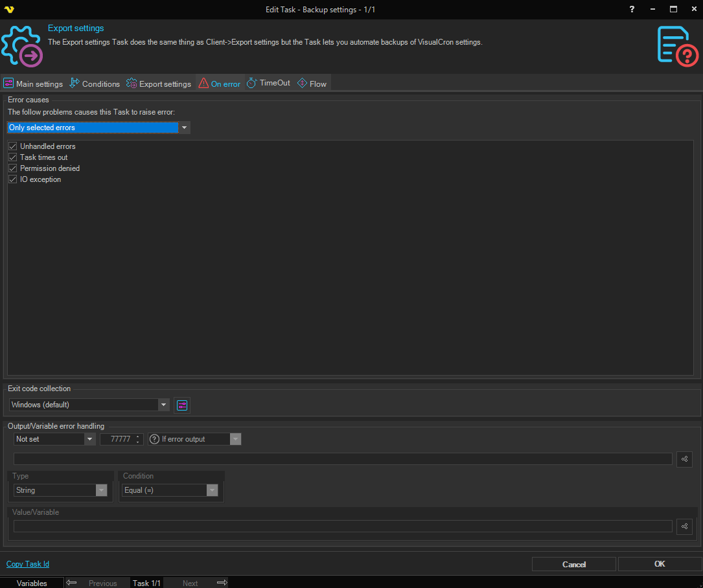Open the Windows (default) exit code dropdown
The height and width of the screenshot is (588, 703).
(163, 405)
